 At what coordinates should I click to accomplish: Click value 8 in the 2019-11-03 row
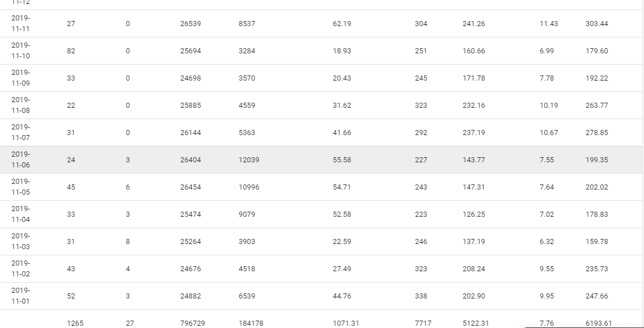point(128,242)
